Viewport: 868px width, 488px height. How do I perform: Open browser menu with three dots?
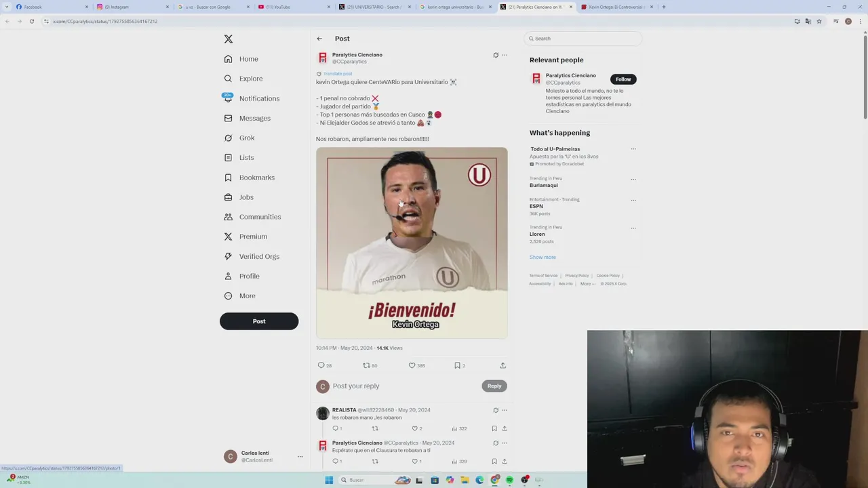pos(859,21)
